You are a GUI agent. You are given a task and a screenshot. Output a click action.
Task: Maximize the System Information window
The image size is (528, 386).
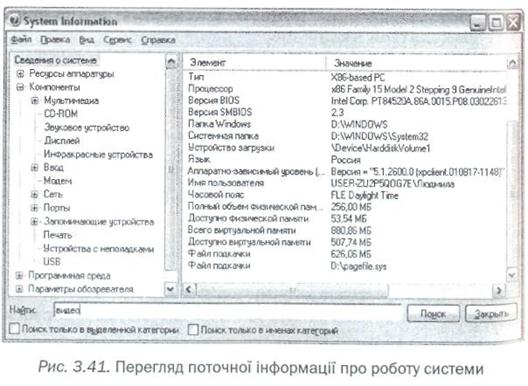[x=495, y=23]
